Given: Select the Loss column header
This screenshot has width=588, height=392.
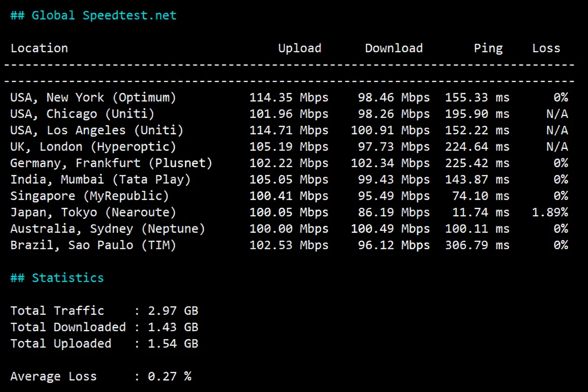Looking at the screenshot, I should click(x=546, y=48).
